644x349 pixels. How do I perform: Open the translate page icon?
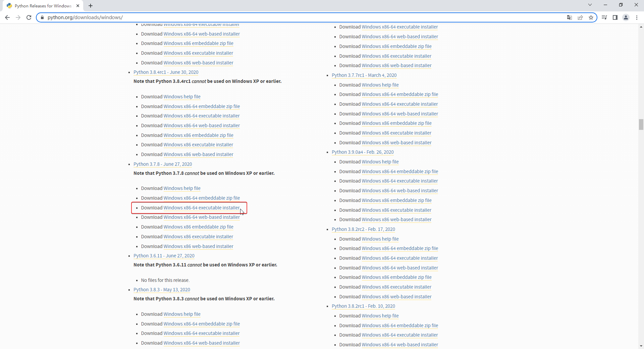[x=569, y=17]
